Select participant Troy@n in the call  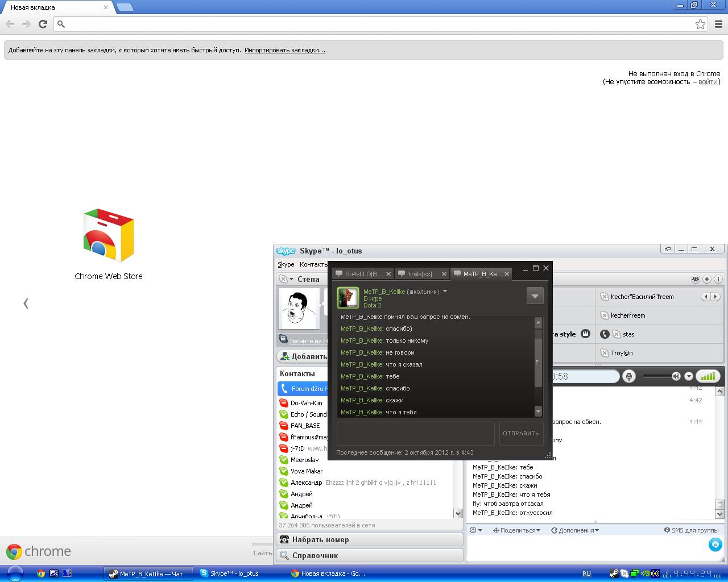(622, 353)
